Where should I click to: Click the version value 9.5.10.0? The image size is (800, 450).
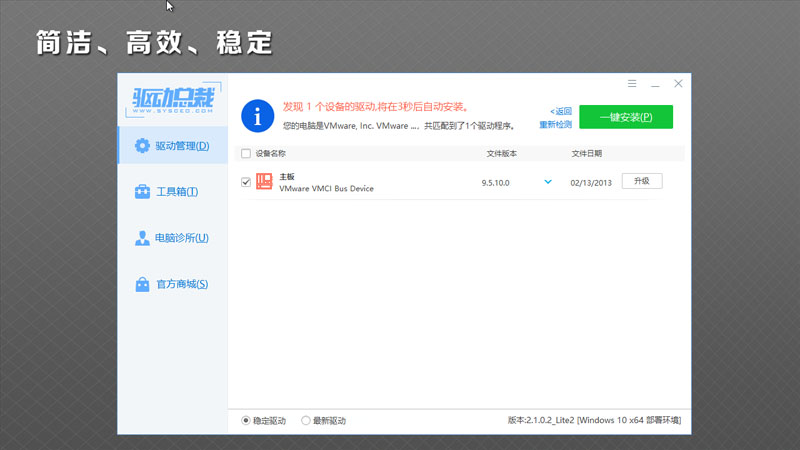pyautogui.click(x=495, y=183)
